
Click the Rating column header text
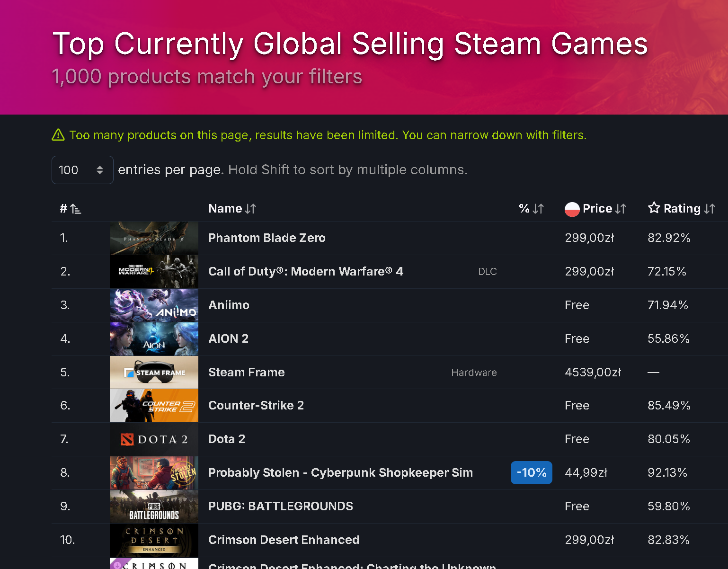click(682, 208)
